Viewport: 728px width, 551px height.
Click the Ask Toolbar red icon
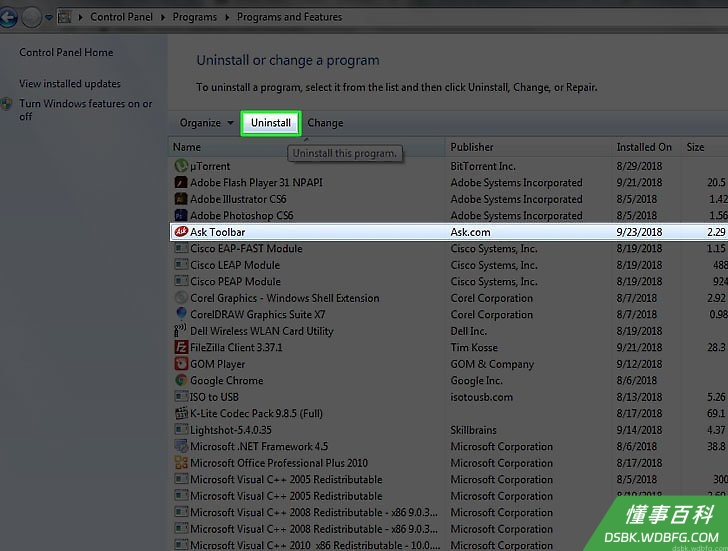[181, 232]
